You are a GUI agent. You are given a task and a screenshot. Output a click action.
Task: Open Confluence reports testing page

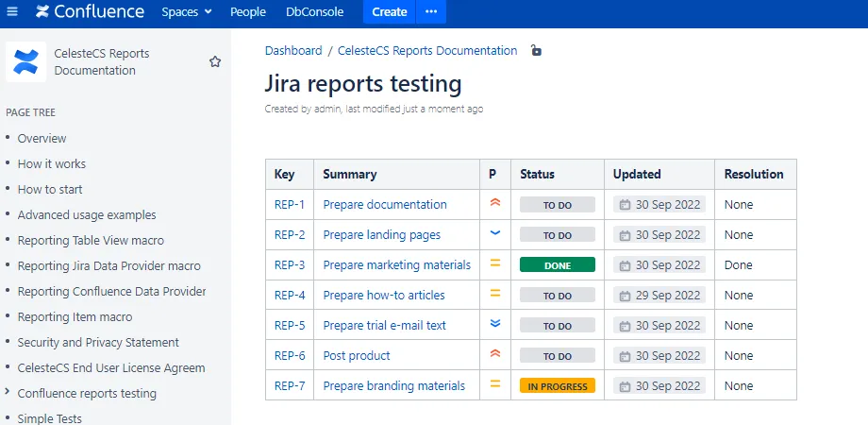[87, 394]
